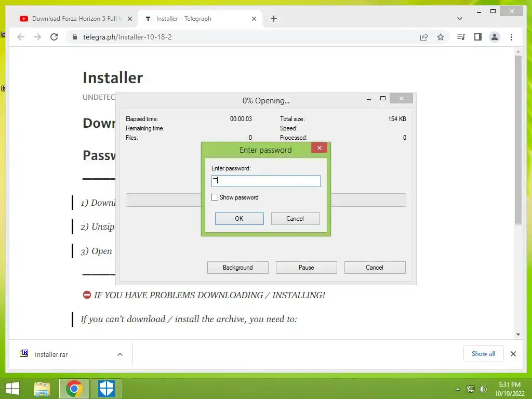
Task: Open Windows Defender shield on taskbar
Action: coord(106,389)
